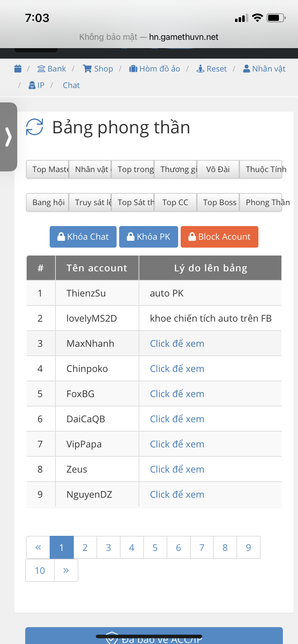Open the Shop cart link
Image resolution: width=298 pixels, height=644 pixels.
click(x=98, y=69)
